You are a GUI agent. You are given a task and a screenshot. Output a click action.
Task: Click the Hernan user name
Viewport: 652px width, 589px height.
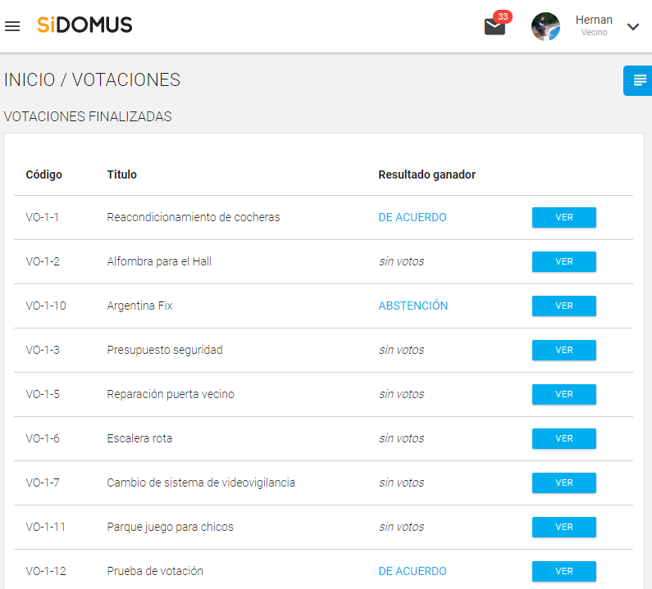(x=593, y=20)
